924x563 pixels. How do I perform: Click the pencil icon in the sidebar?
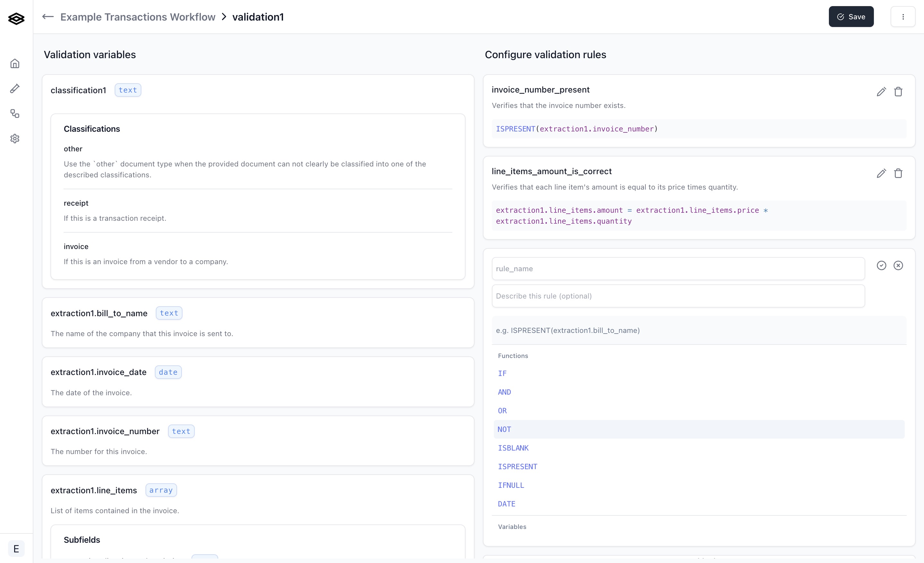click(15, 88)
